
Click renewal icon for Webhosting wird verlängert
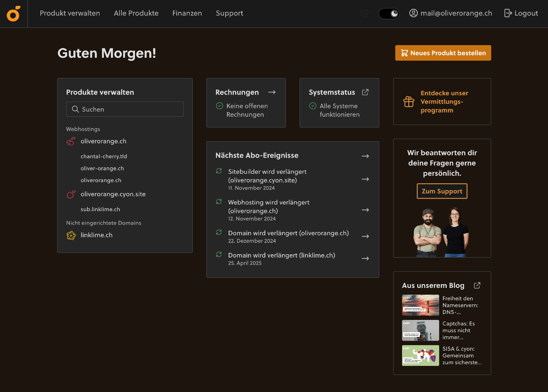click(x=219, y=201)
